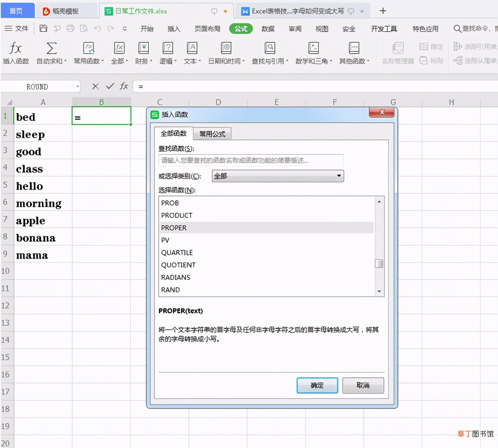
Task: Open Lookup and Reference (查找与引用) icon
Action: point(270,48)
